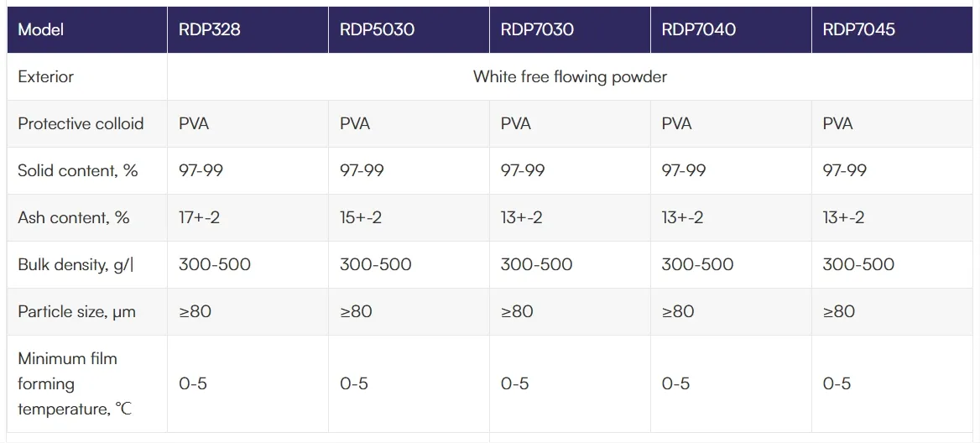Click the Exterior row label
Image resolution: width=980 pixels, height=443 pixels.
pos(45,76)
